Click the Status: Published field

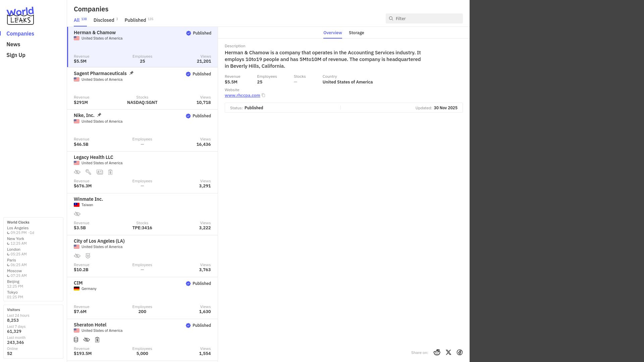coord(247,108)
